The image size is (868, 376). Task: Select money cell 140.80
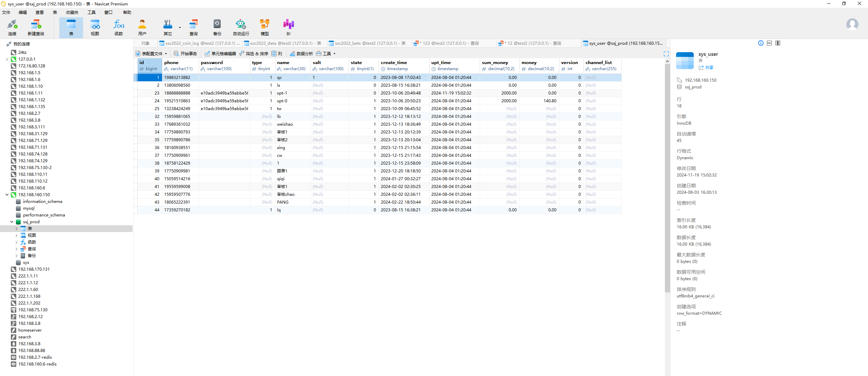(539, 101)
